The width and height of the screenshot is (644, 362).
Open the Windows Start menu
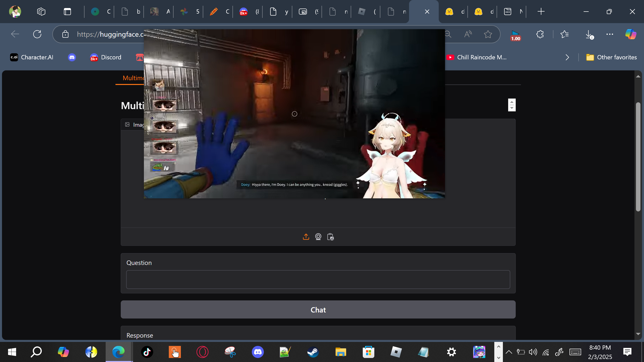(12, 352)
